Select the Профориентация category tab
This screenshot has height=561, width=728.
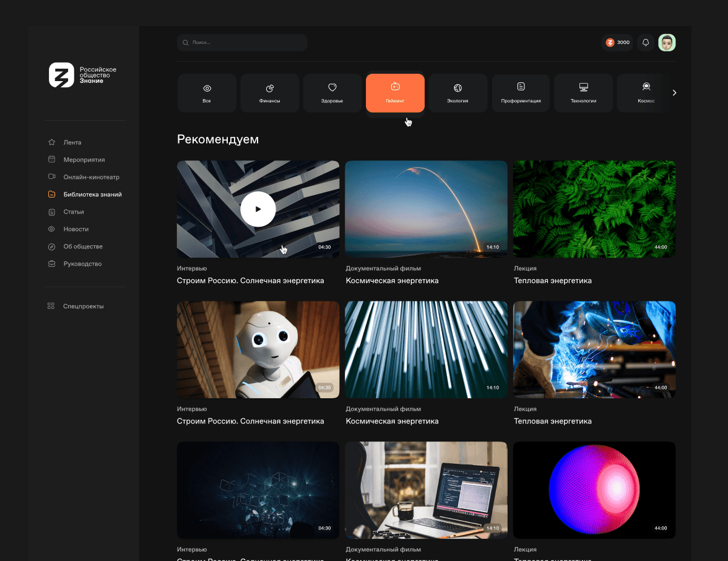click(521, 93)
